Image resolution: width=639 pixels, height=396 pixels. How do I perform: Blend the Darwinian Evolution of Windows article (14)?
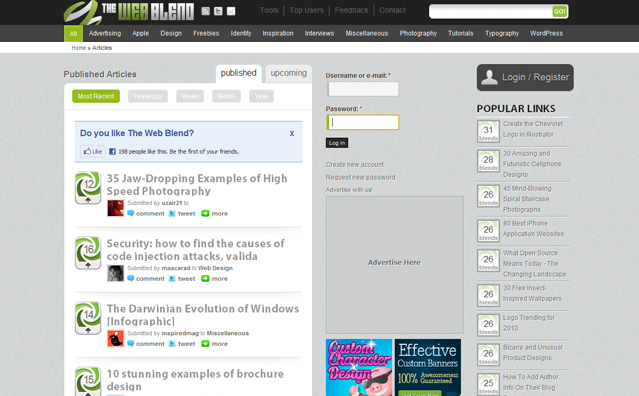pyautogui.click(x=88, y=318)
